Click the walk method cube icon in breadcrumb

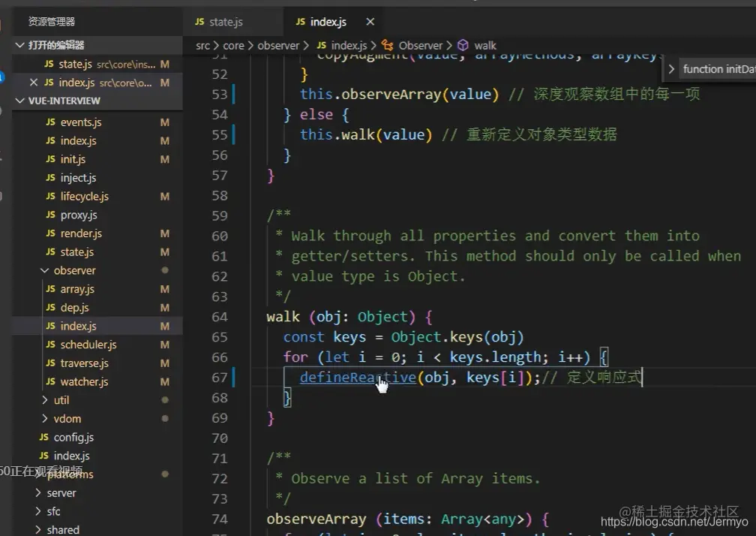(x=463, y=45)
